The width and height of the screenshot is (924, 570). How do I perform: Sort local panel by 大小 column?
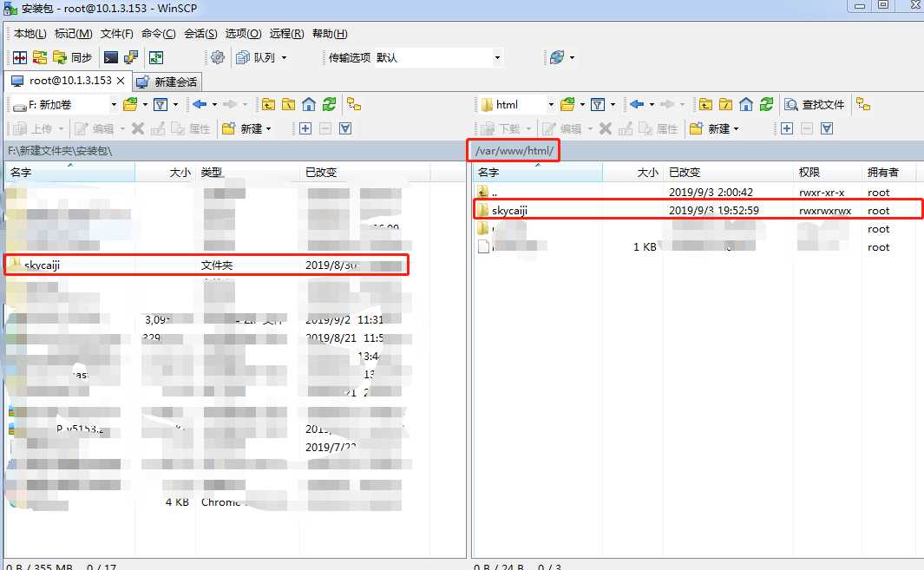coord(165,172)
